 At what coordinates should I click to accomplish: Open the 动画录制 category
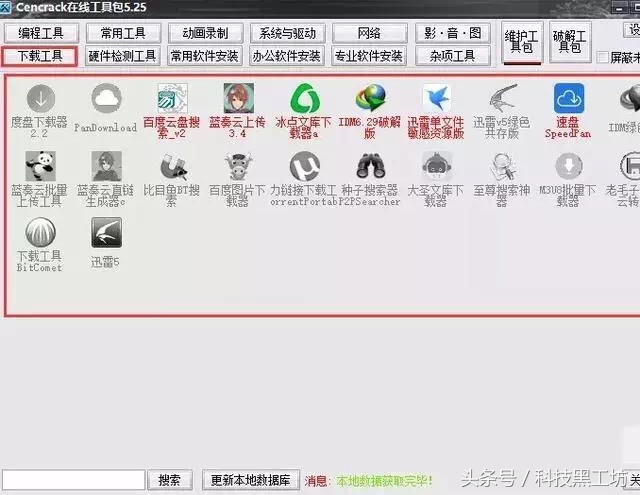pos(206,33)
